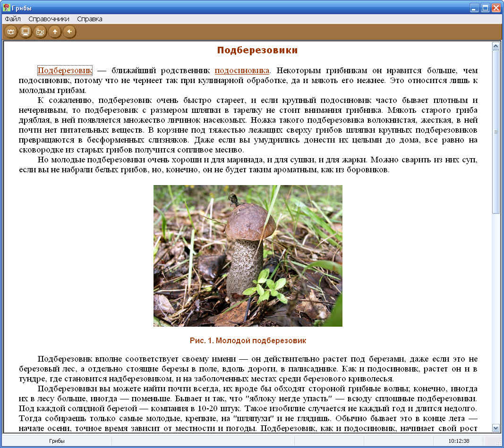Viewport: 504px width, 448px height.
Task: Open the Файл menu
Action: 13,19
